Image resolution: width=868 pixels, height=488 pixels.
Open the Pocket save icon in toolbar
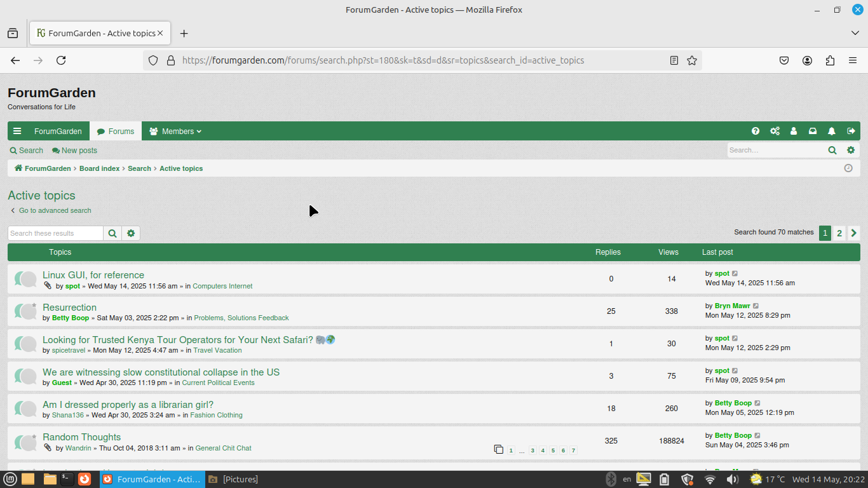pos(784,60)
